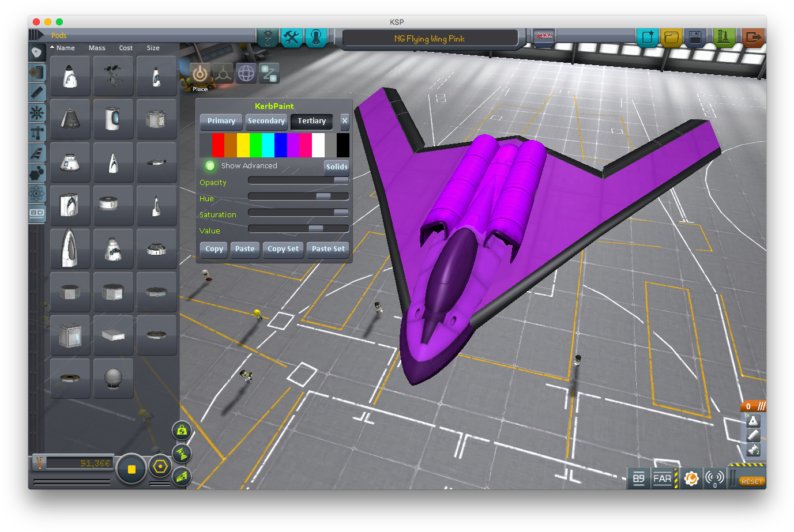Open the Crew assignment tab icon
Screen dimensions: 794x532
(315, 38)
